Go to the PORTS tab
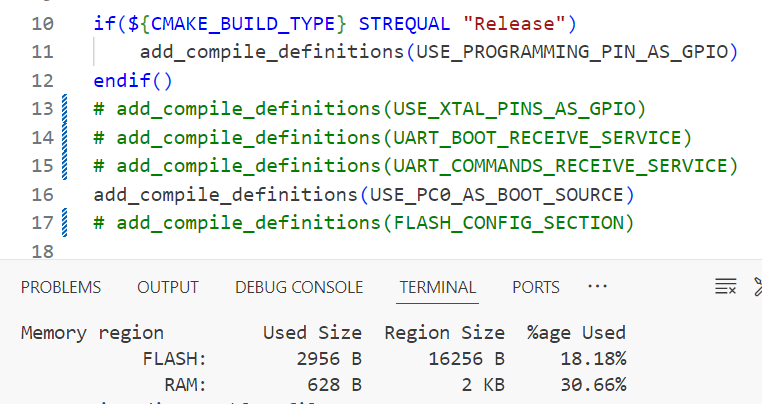Image resolution: width=762 pixels, height=404 pixels. (x=536, y=287)
